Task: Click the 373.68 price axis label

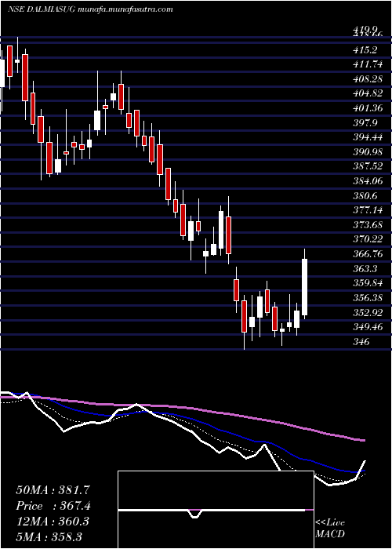Action: 368,225
